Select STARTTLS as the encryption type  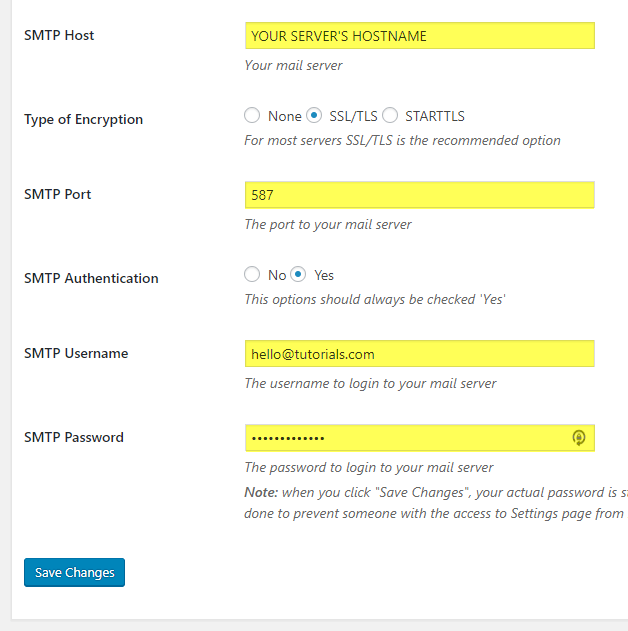tap(390, 115)
